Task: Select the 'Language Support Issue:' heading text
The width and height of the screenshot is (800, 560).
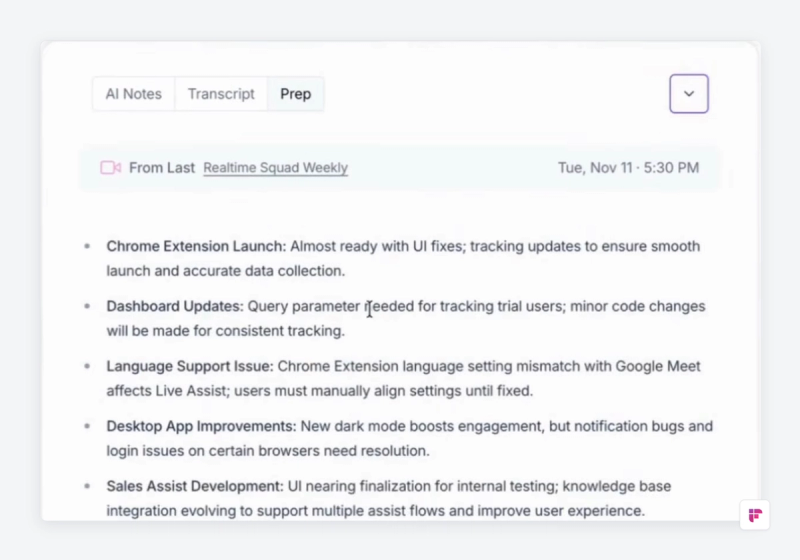Action: click(190, 366)
